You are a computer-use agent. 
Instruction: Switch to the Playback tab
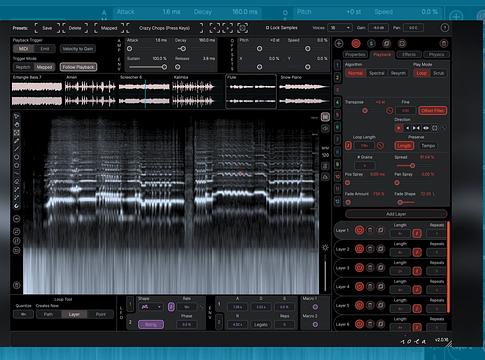point(382,54)
